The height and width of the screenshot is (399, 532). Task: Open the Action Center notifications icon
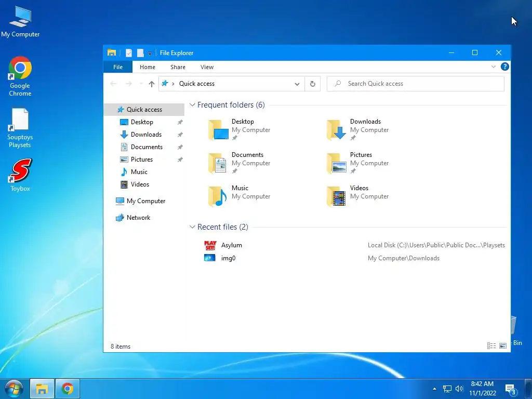(511, 389)
